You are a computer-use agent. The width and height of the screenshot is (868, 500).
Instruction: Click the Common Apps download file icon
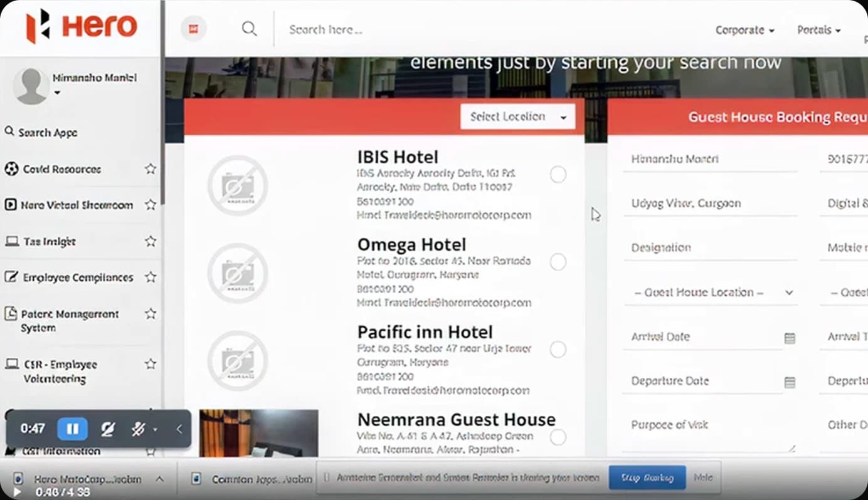point(196,479)
